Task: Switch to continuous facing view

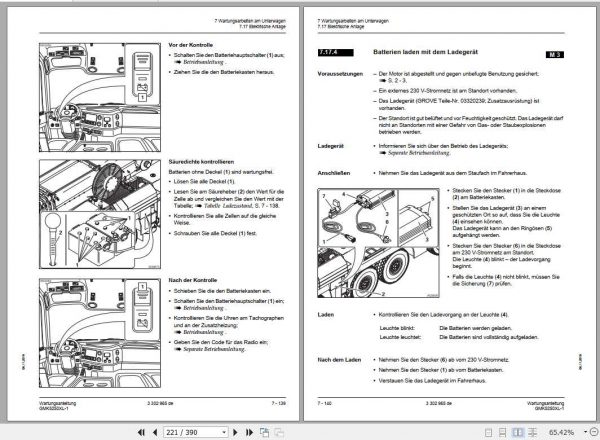Action: tap(532, 433)
